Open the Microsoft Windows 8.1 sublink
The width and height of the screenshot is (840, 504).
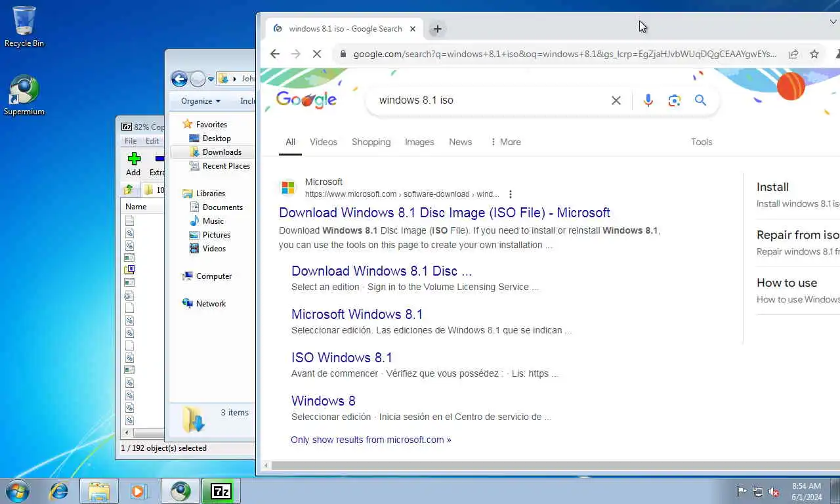(357, 314)
